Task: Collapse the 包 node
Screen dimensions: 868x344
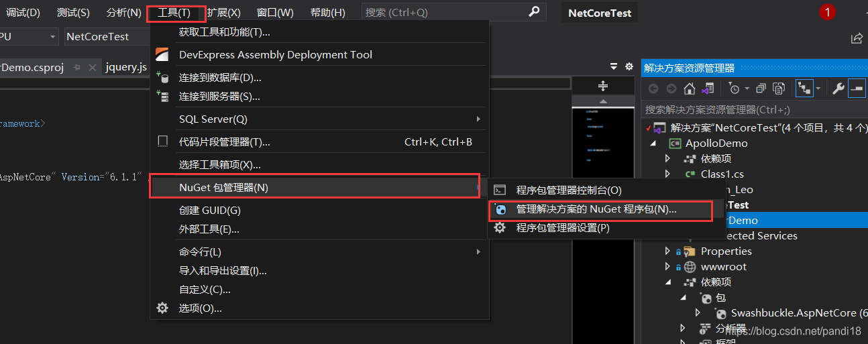Action: pyautogui.click(x=684, y=298)
